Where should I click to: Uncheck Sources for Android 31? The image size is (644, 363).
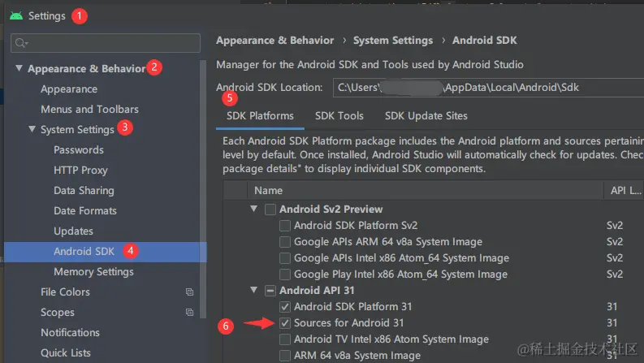point(284,322)
